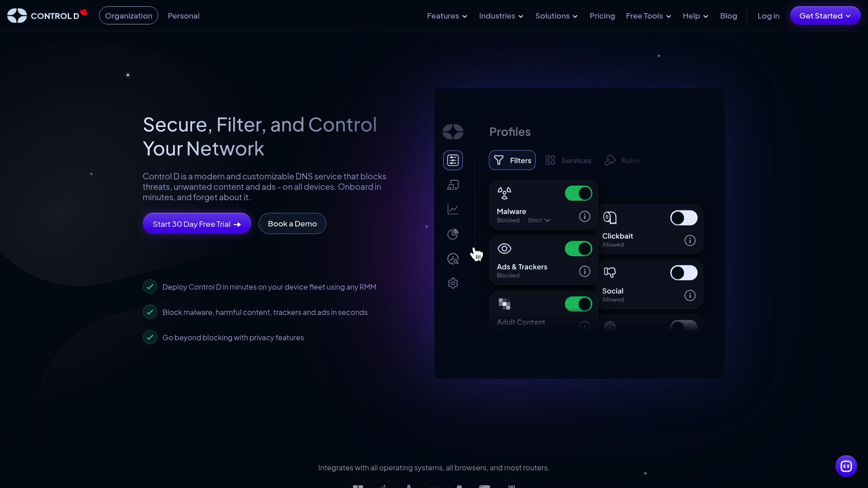Switch to the Personal tab
Image resolution: width=868 pixels, height=488 pixels.
pos(184,16)
